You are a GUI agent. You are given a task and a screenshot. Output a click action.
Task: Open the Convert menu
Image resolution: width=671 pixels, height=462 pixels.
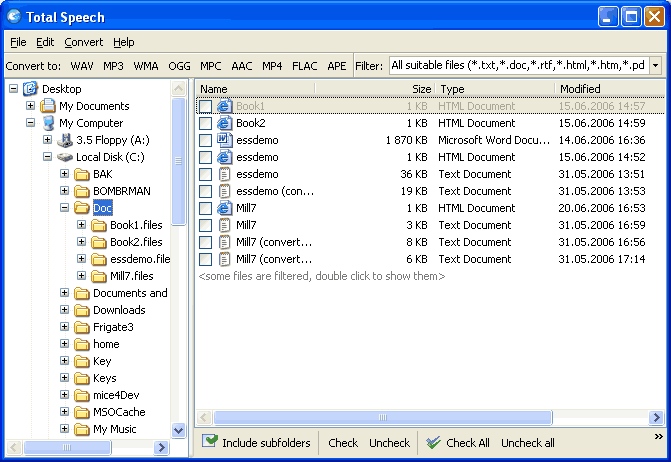click(83, 42)
